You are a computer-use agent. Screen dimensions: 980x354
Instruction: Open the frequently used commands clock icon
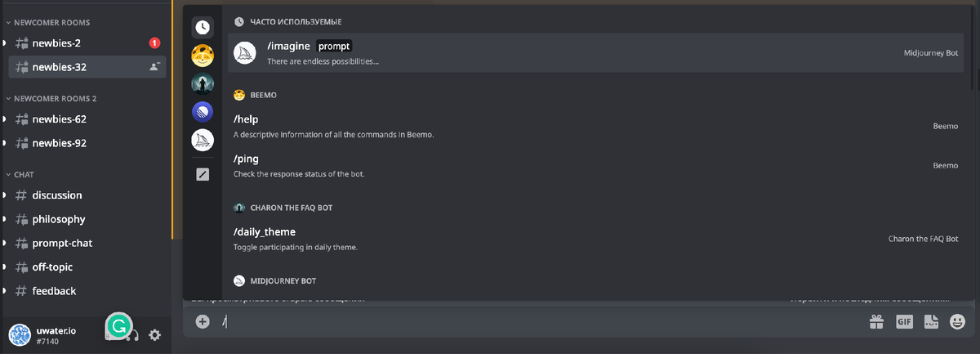[x=203, y=27]
